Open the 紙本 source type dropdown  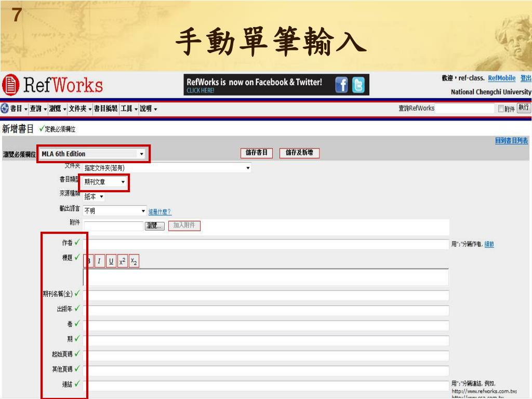tap(94, 197)
